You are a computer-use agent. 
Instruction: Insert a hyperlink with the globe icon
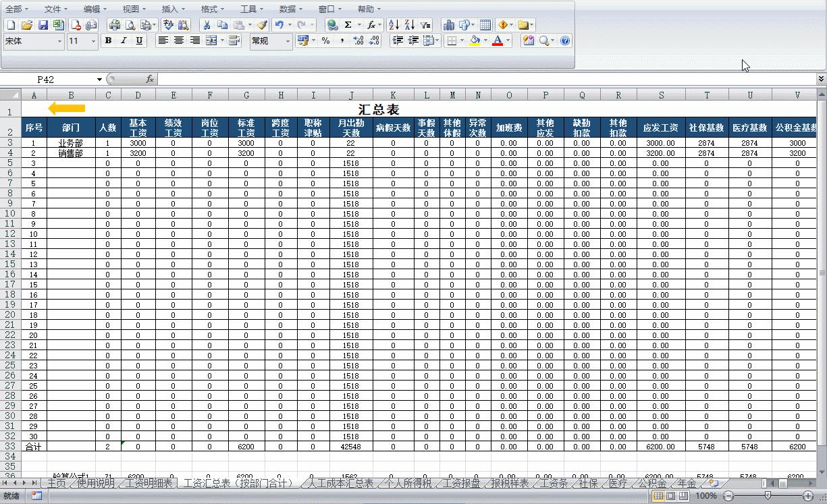pyautogui.click(x=332, y=25)
